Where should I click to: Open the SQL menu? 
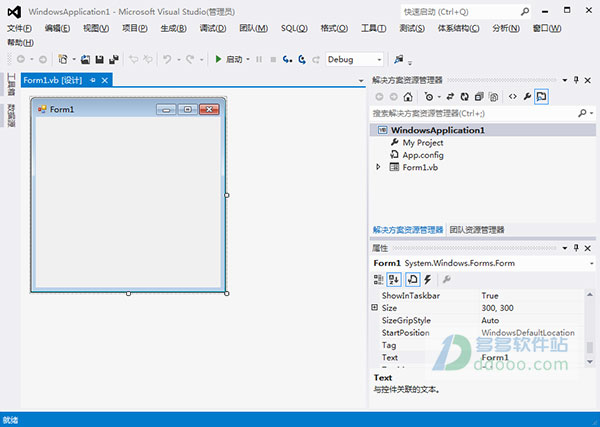pyautogui.click(x=294, y=28)
